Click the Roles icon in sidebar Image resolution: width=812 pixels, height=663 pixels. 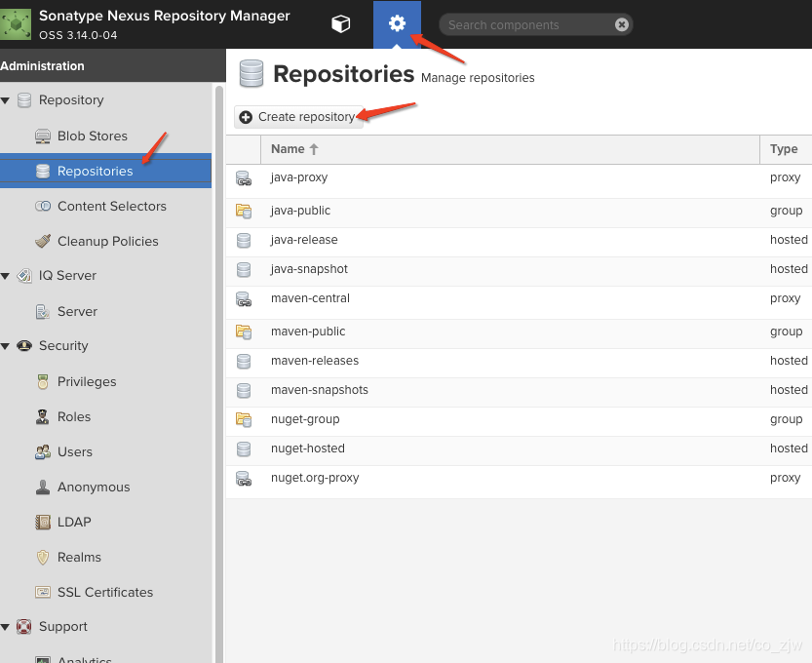(x=43, y=416)
